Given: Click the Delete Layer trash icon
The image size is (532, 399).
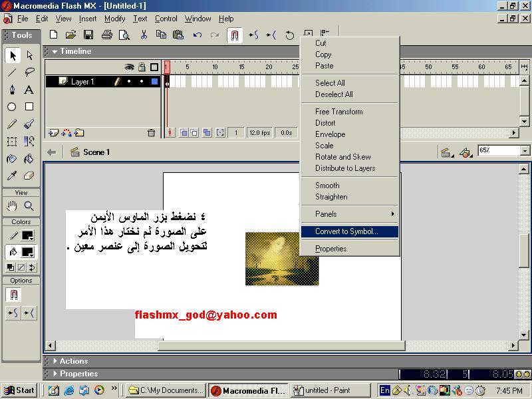Looking at the screenshot, I should click(152, 133).
